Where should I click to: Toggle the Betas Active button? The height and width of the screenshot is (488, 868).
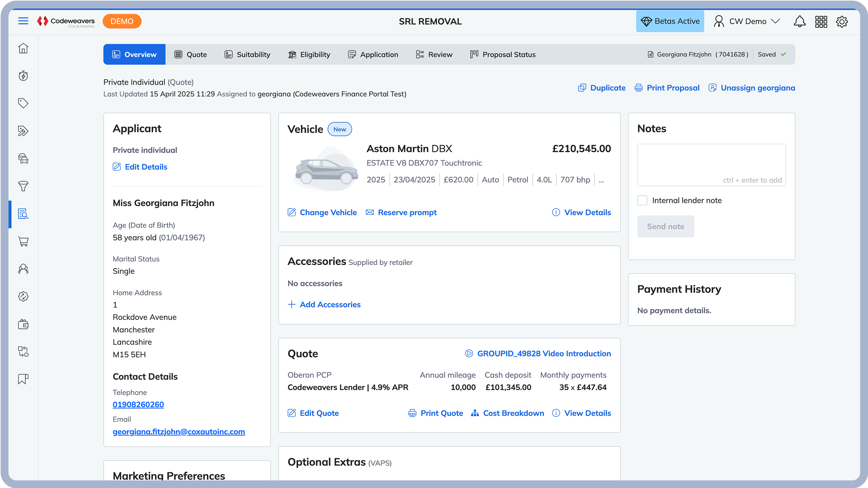(x=670, y=21)
